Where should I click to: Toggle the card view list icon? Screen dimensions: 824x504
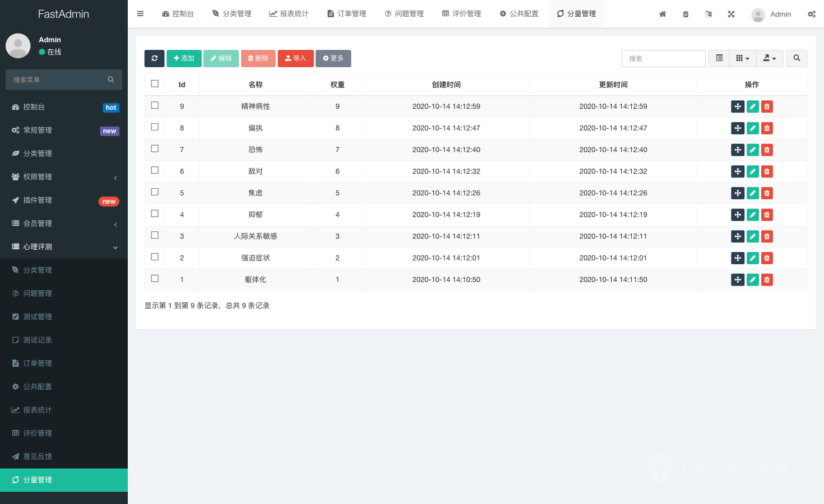click(719, 58)
